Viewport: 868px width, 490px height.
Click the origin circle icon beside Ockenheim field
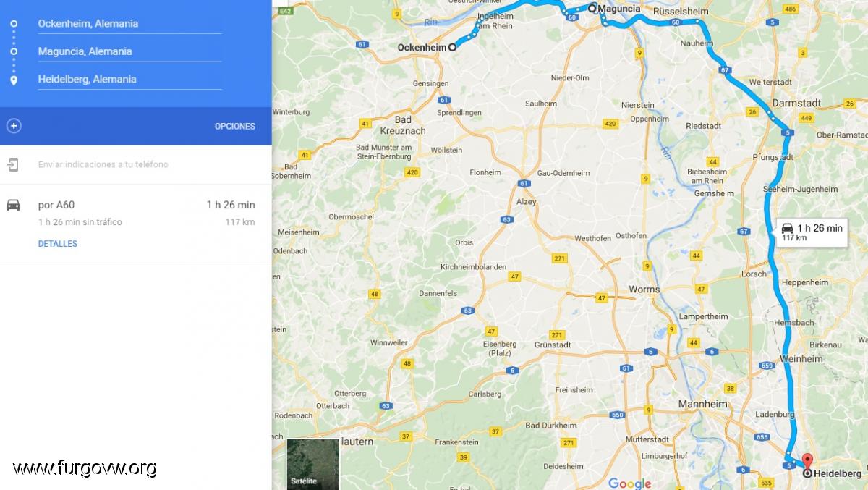tap(14, 24)
